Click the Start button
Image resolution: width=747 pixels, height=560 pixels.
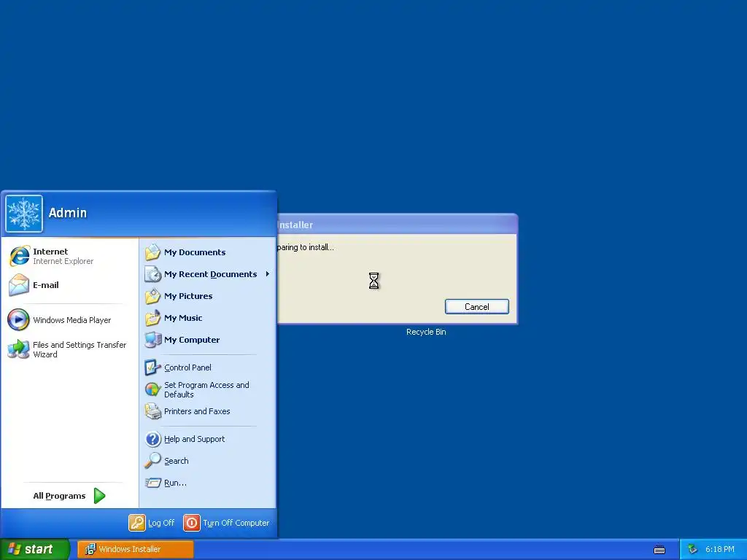coord(35,549)
